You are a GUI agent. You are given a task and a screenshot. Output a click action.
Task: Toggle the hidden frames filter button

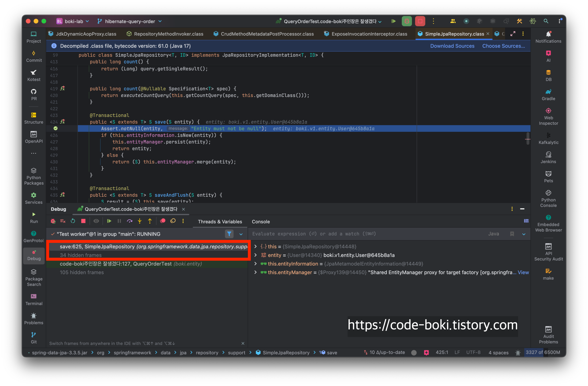(x=229, y=234)
